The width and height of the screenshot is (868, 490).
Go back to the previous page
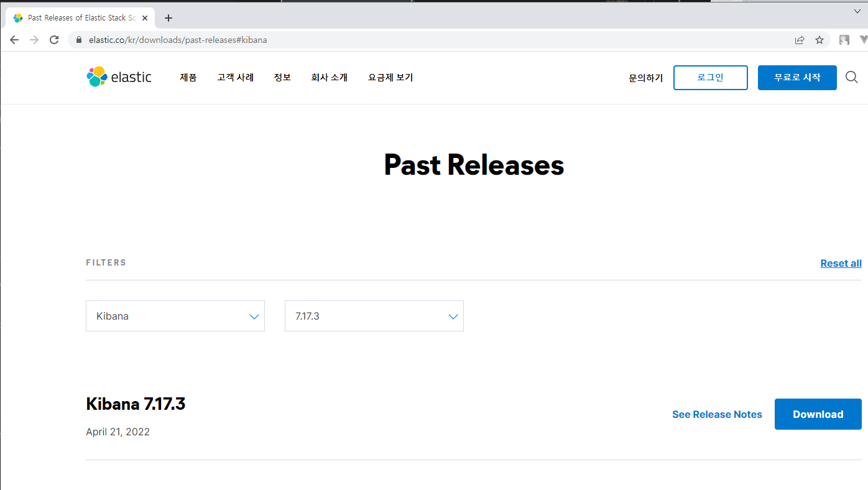tap(14, 40)
